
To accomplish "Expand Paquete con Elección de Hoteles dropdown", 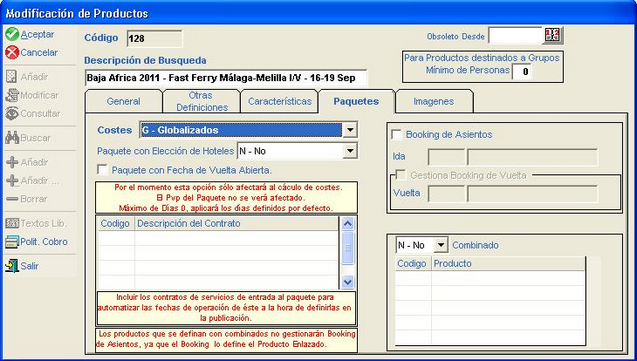I will coord(349,151).
